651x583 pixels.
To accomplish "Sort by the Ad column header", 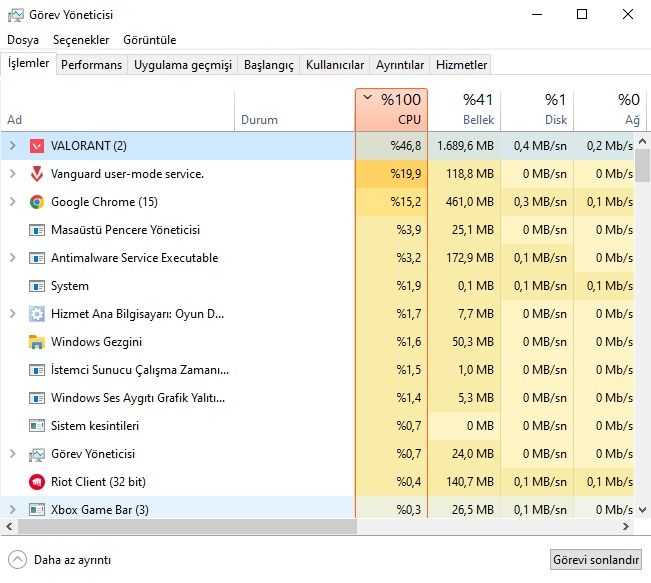I will tap(118, 110).
